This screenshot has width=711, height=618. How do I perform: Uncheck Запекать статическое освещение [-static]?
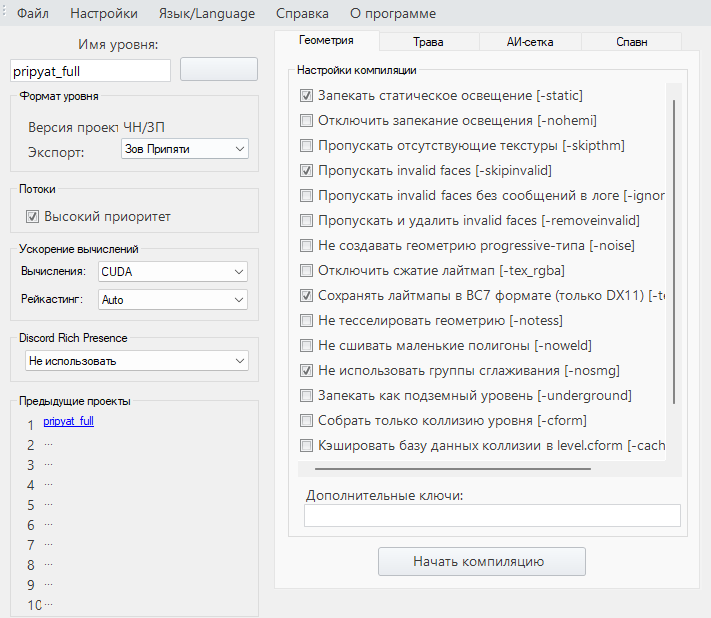point(307,96)
